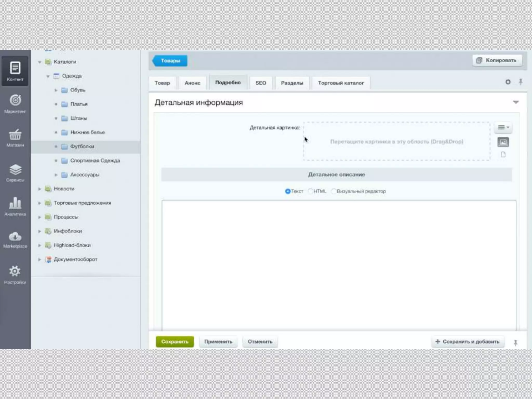Click the Копировать button
532x399 pixels.
coord(497,60)
